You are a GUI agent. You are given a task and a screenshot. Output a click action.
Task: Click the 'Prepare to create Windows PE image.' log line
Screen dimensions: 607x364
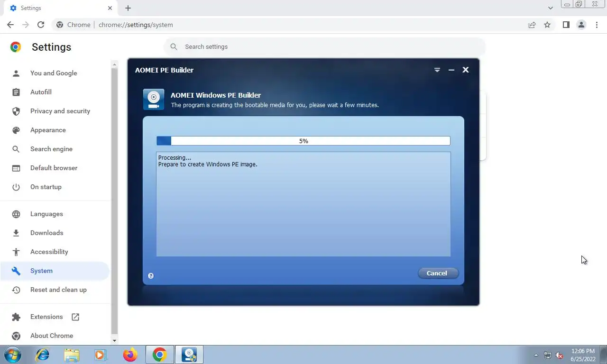(x=208, y=164)
